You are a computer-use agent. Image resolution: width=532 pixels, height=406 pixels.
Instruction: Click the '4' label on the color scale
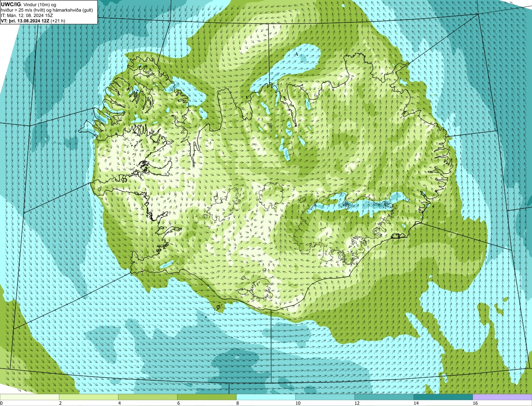pyautogui.click(x=120, y=403)
